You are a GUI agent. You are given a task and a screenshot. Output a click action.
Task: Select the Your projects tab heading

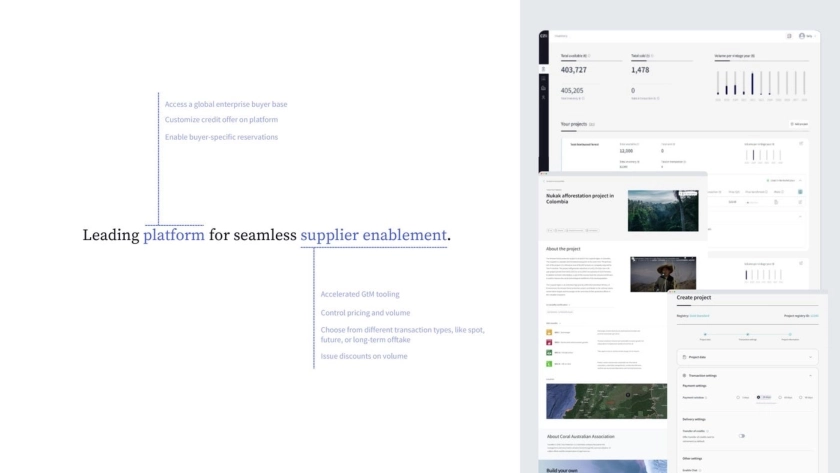tap(572, 124)
